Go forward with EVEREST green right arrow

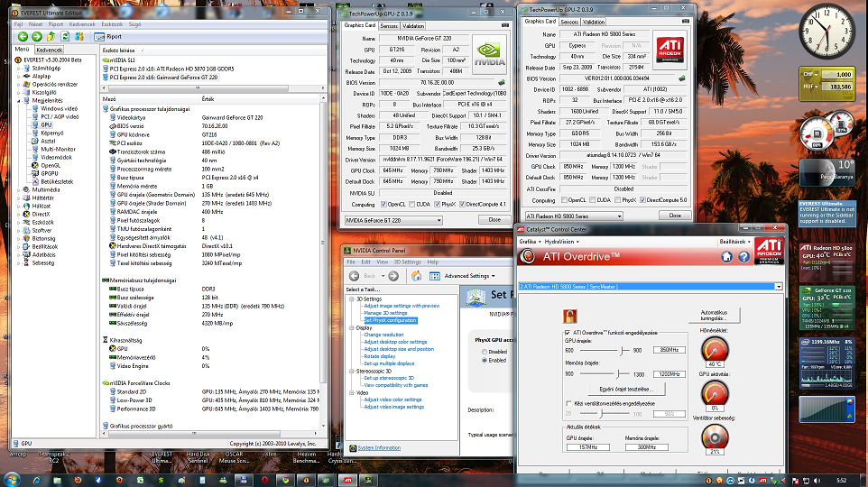(x=36, y=36)
